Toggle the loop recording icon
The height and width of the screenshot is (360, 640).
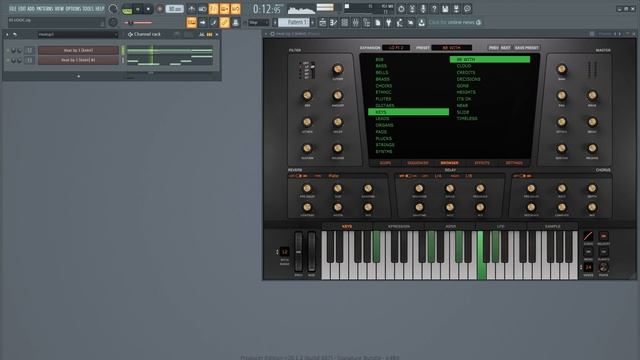pyautogui.click(x=236, y=9)
